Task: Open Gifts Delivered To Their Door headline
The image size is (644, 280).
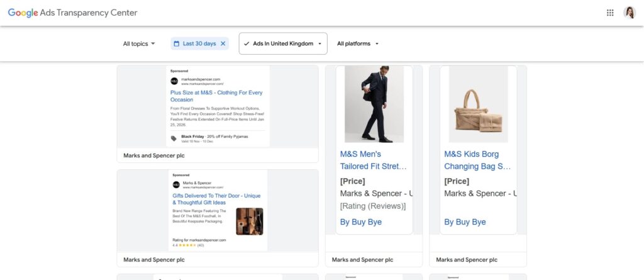Action: point(216,199)
